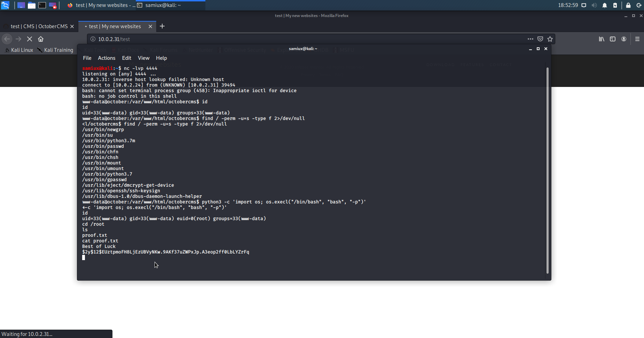Open the terminal Edit menu
The height and width of the screenshot is (338, 644).
(x=127, y=58)
